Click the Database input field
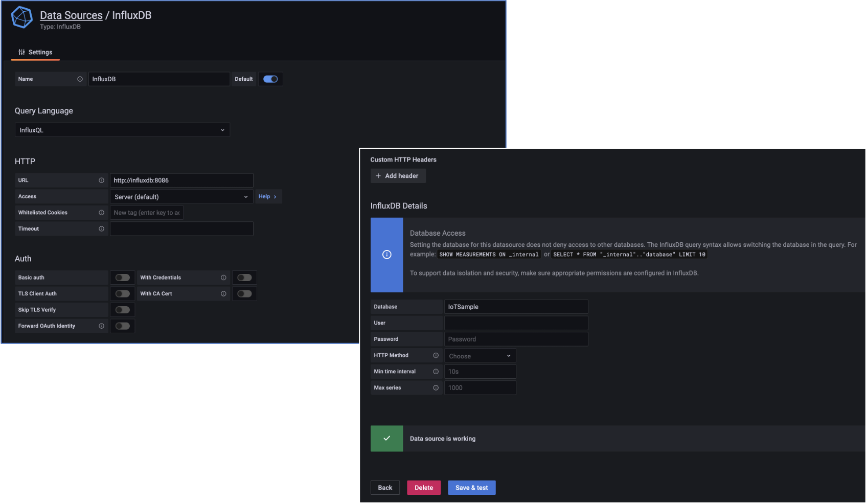 [516, 307]
